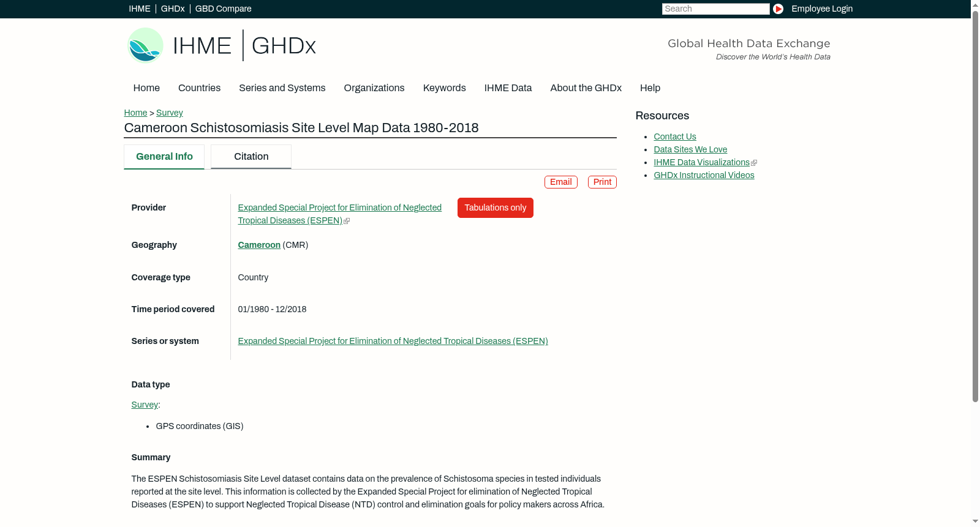980x527 pixels.
Task: Open Data Sites We Love link
Action: coord(690,149)
